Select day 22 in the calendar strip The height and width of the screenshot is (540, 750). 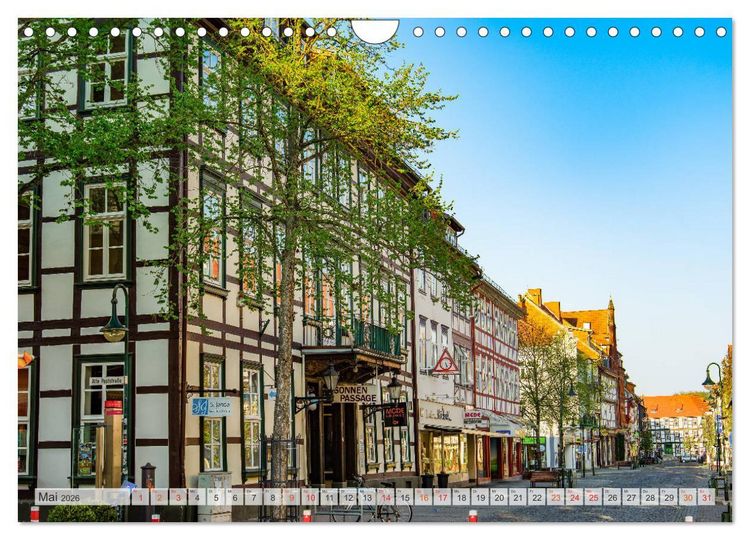click(537, 497)
